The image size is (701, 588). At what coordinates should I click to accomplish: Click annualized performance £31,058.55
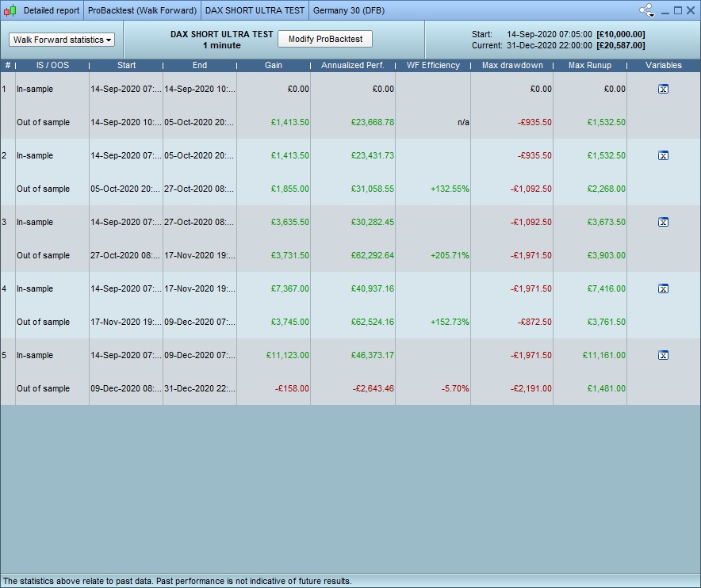click(x=373, y=189)
